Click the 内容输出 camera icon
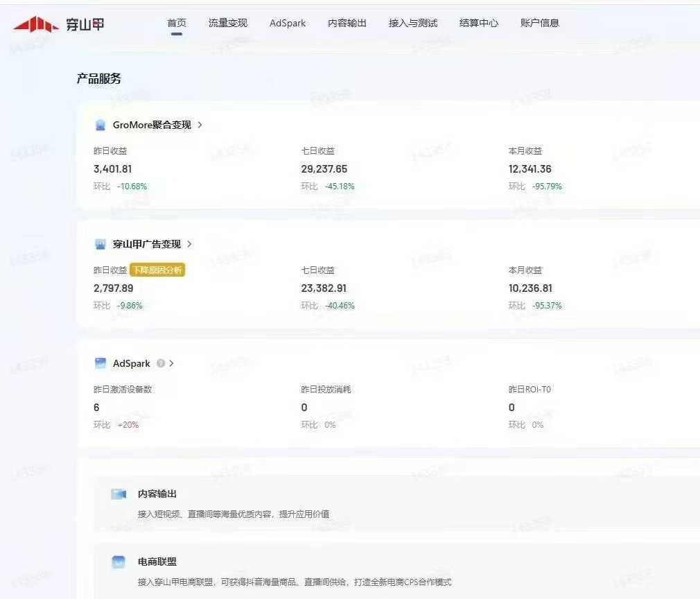 coord(119,494)
